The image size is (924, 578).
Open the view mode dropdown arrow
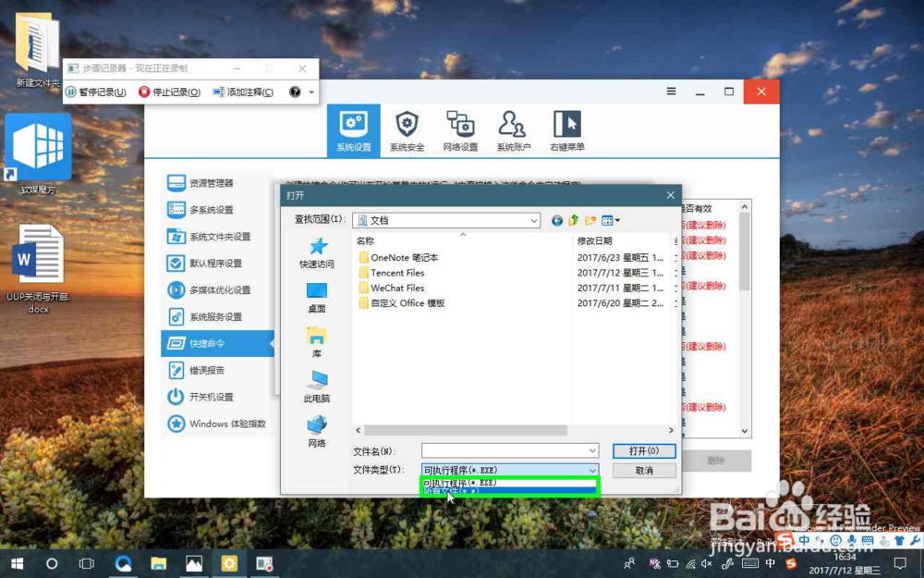pyautogui.click(x=617, y=220)
